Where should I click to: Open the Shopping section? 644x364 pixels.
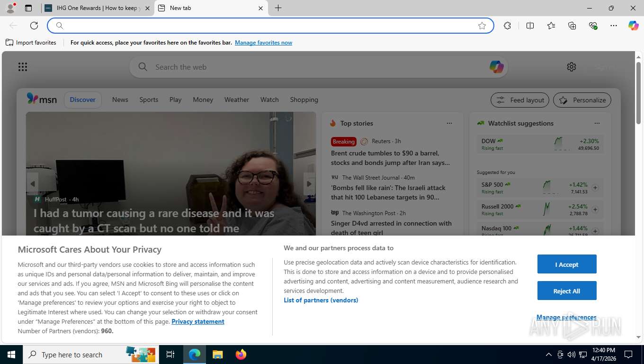click(304, 100)
